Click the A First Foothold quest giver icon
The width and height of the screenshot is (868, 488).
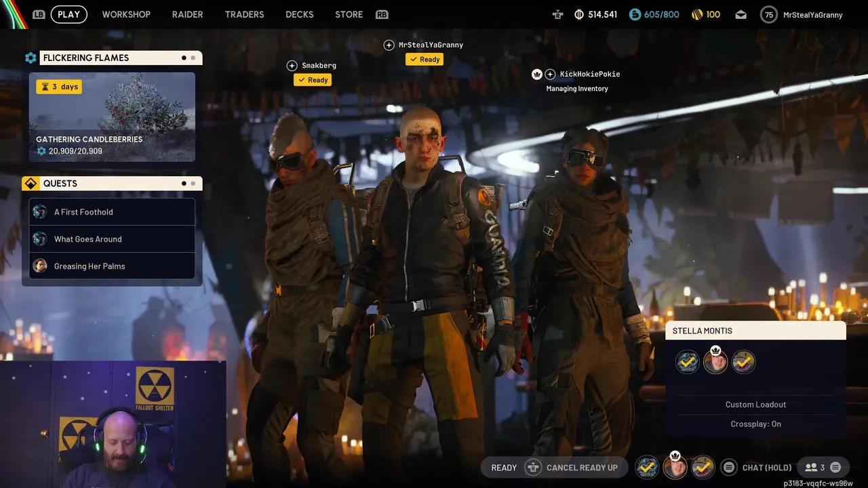click(x=40, y=211)
